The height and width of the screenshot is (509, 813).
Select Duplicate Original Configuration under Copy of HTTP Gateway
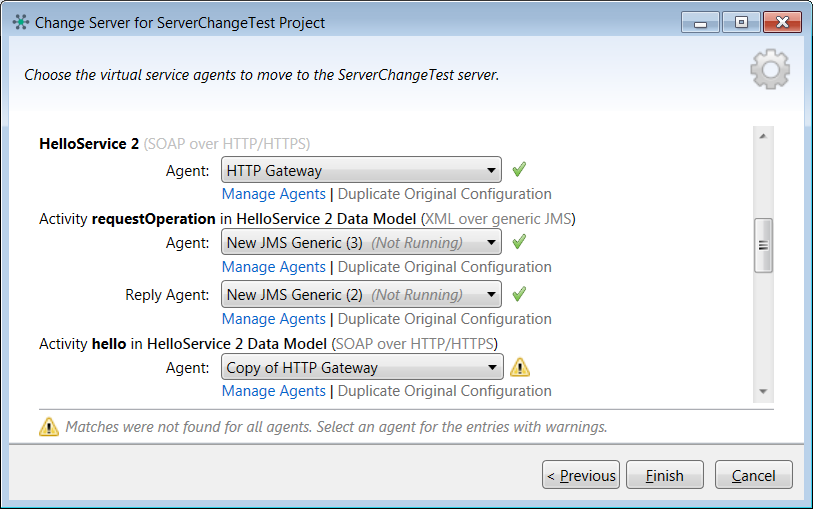pyautogui.click(x=444, y=391)
